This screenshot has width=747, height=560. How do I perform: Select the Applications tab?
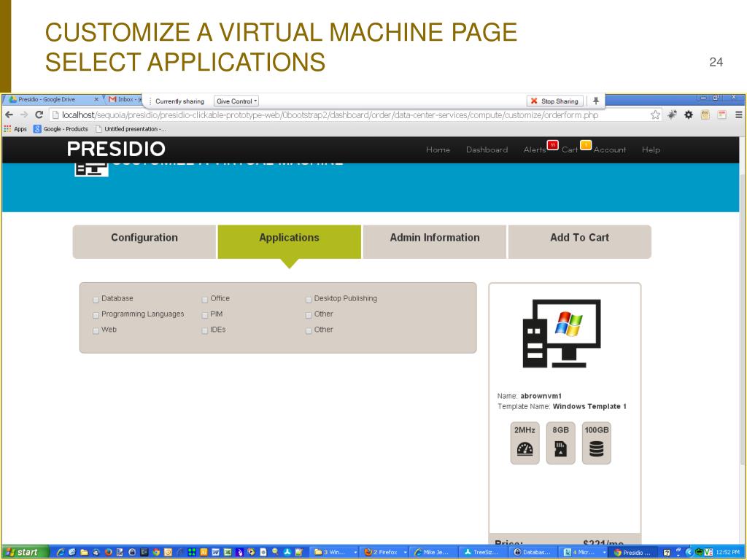tap(289, 242)
